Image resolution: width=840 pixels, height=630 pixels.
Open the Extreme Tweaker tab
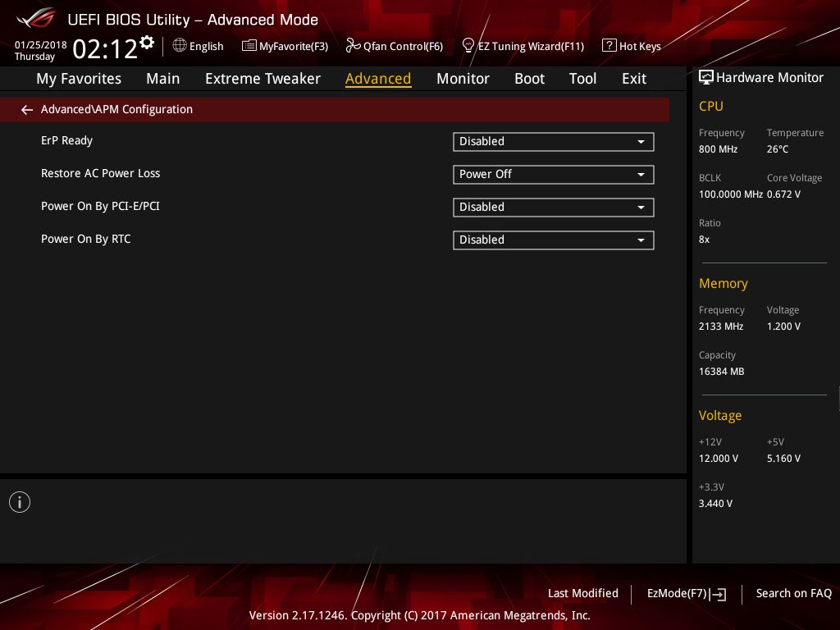262,79
